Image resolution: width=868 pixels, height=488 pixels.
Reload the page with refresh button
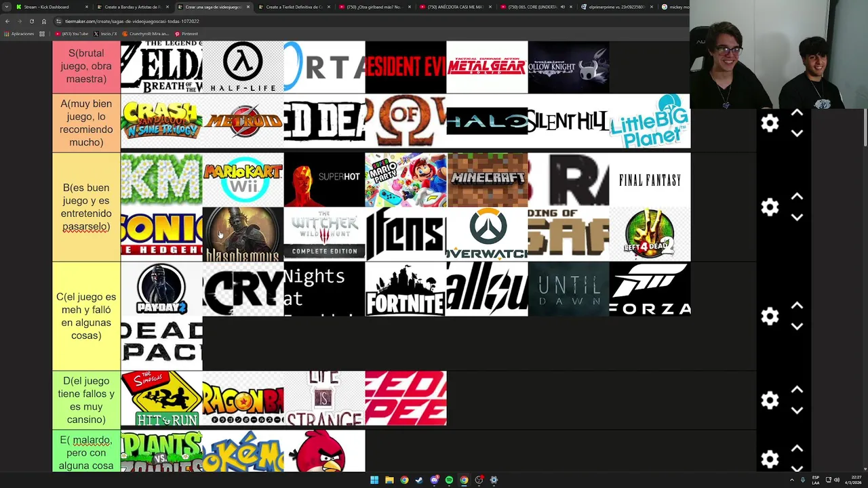pyautogui.click(x=31, y=21)
